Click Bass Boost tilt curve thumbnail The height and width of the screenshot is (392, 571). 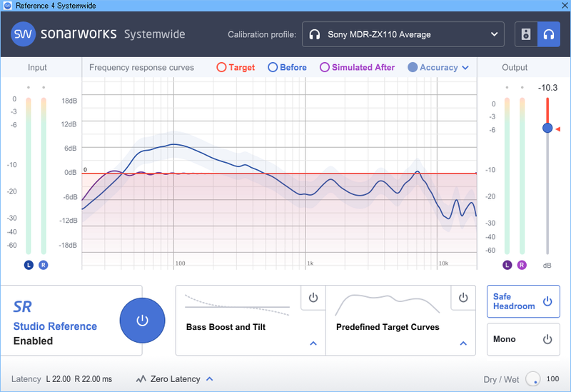coord(237,305)
